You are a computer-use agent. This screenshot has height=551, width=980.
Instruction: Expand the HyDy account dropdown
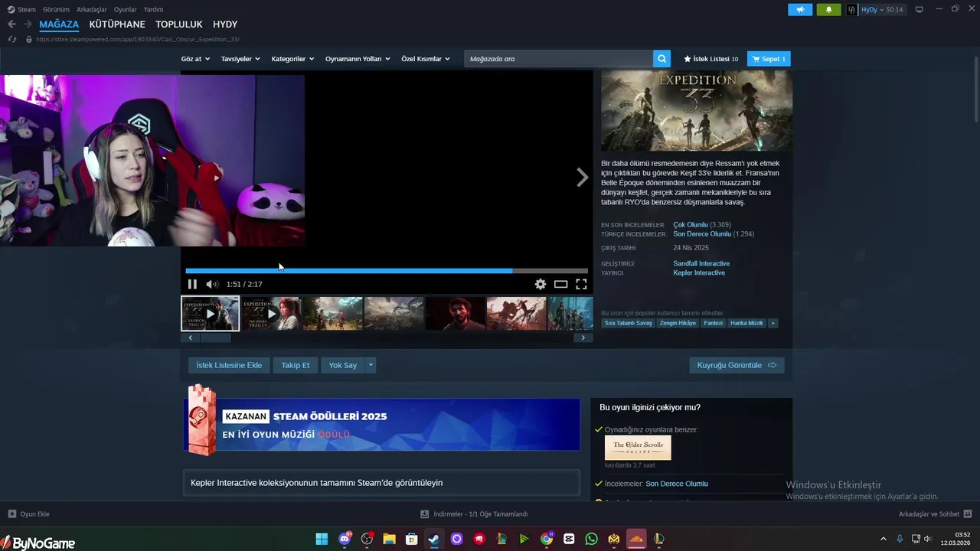(x=882, y=9)
